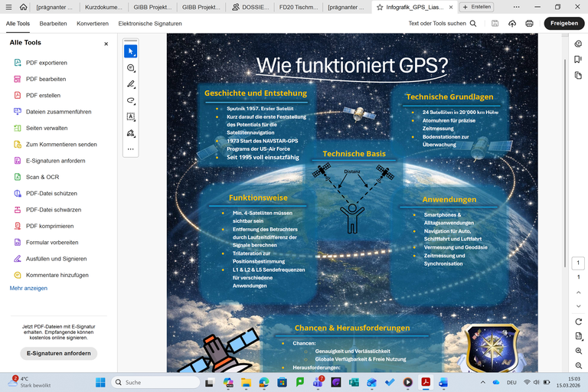Print the document using printer icon
Screen dimensions: 588x392
(x=529, y=24)
